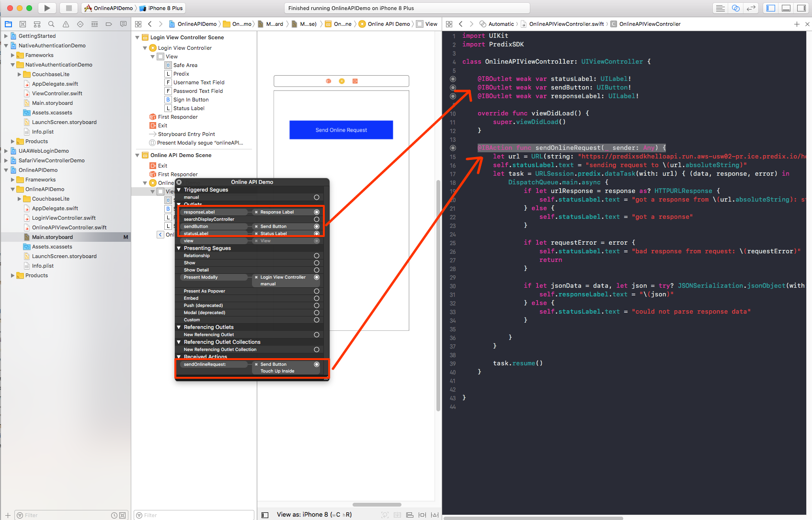Open the Find navigator magnifier icon

[51, 24]
